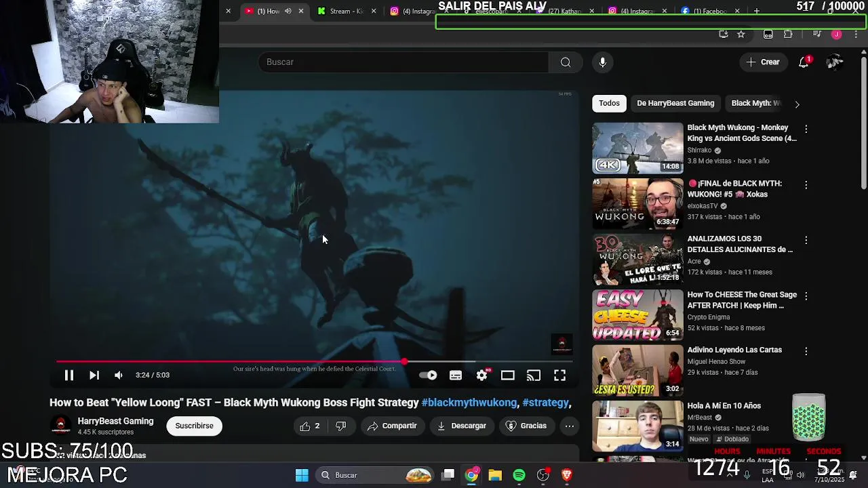Open ANALIZAMOS LOS 30 DETALLES thumbnail
The image size is (868, 488).
(x=637, y=259)
